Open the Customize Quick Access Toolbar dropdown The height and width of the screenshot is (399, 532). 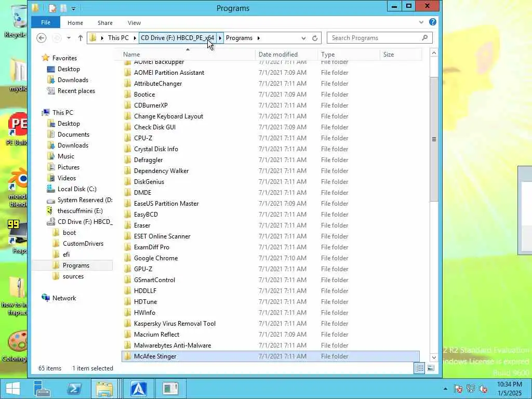click(73, 8)
